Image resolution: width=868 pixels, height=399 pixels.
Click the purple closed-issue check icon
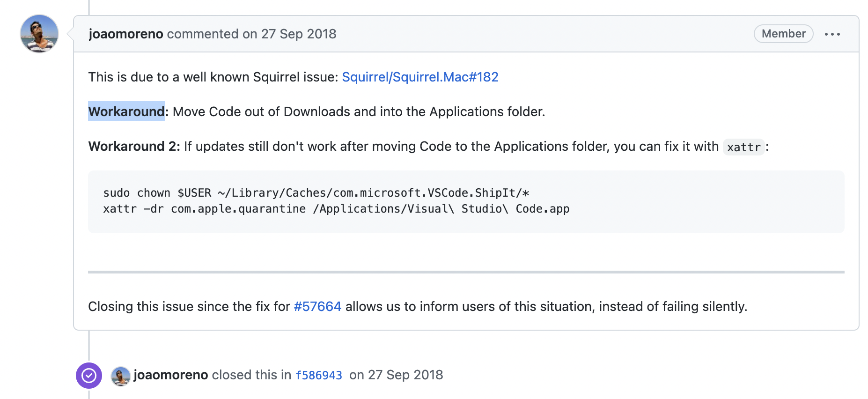pos(89,376)
